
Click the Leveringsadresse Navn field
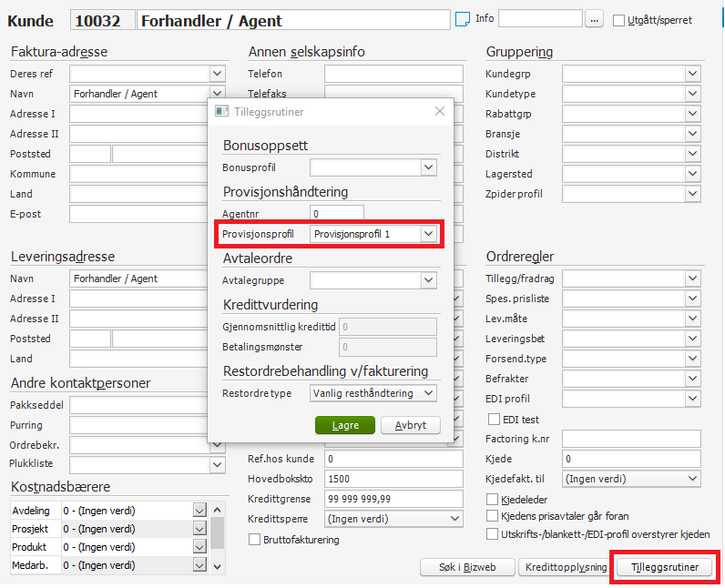click(138, 279)
